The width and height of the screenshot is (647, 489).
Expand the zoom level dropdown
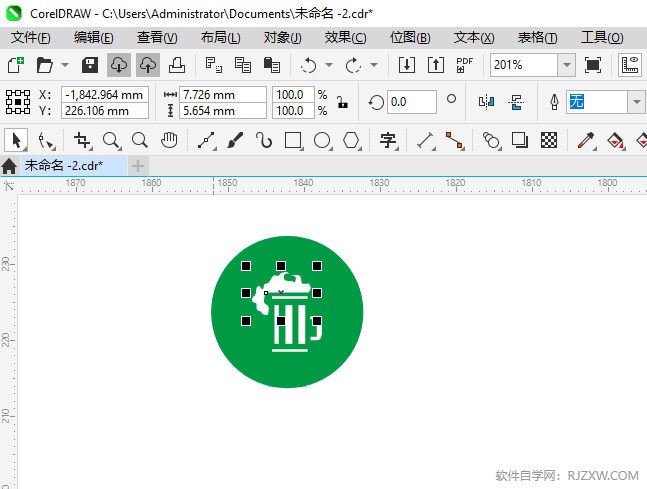pos(567,65)
